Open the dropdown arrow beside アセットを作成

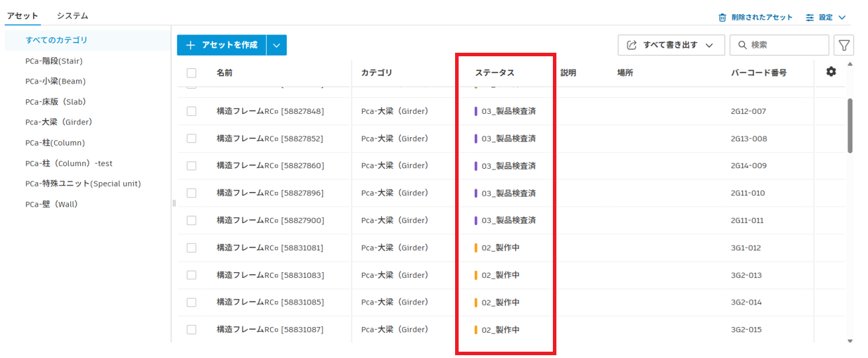(x=276, y=45)
